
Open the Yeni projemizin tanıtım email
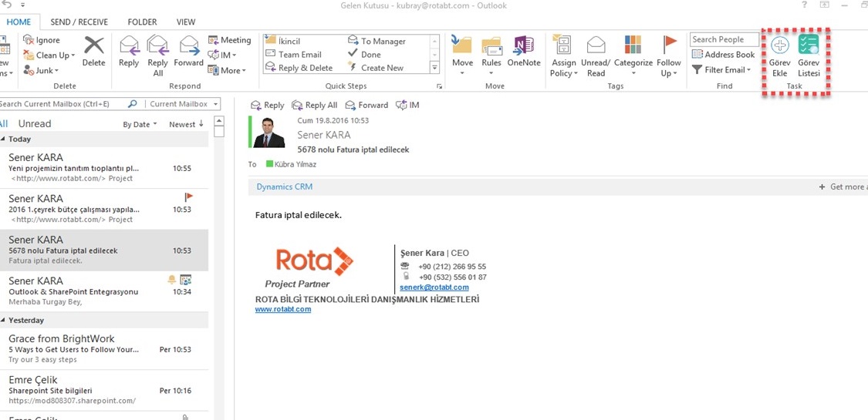tap(104, 168)
